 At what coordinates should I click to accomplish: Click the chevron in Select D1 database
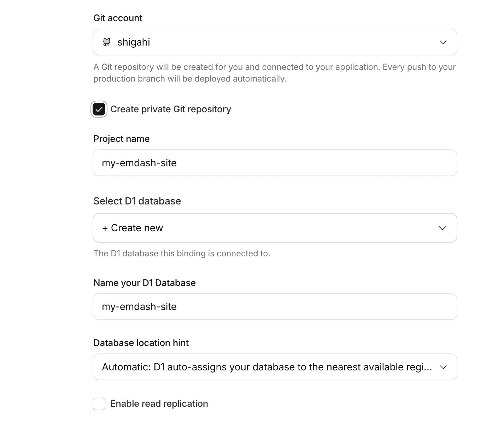pos(442,228)
